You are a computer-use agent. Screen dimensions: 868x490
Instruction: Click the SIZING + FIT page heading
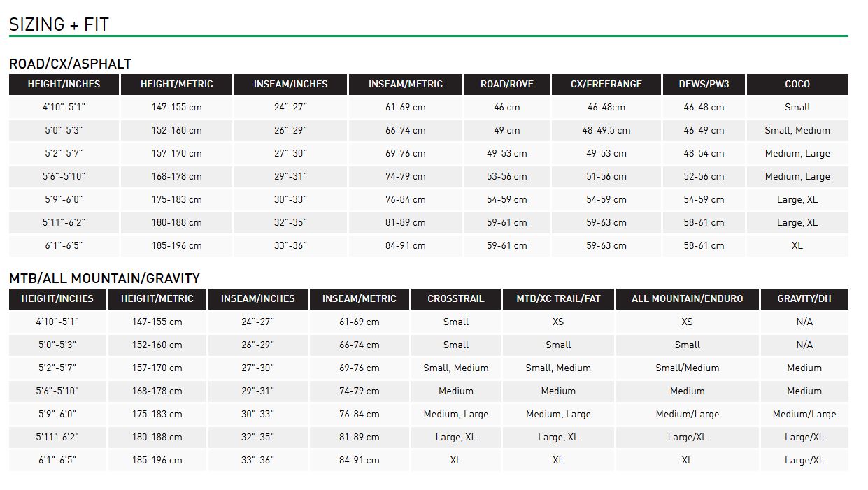point(59,24)
